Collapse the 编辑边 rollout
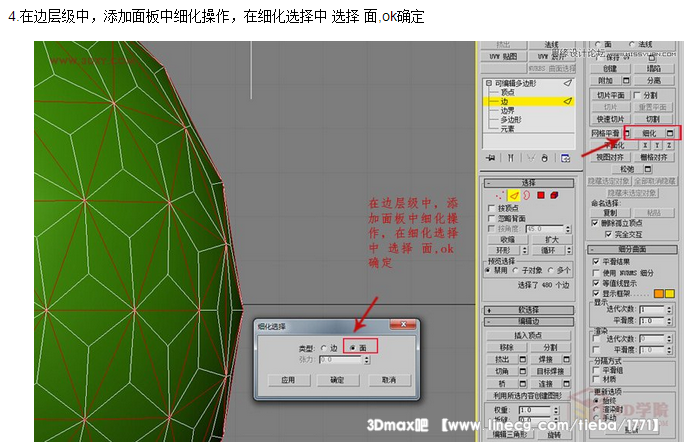This screenshot has height=442, width=688. 529,321
